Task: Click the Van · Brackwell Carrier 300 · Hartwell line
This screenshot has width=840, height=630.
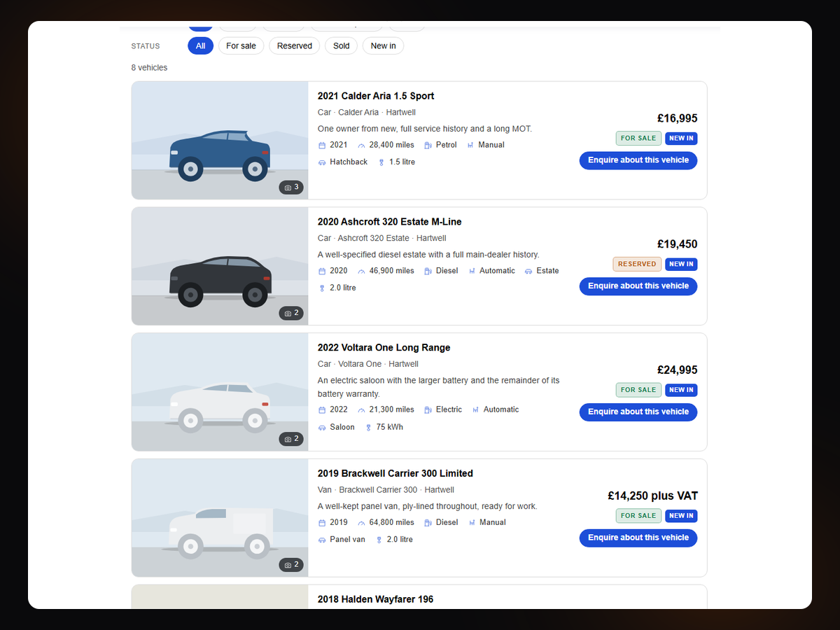Action: click(386, 490)
